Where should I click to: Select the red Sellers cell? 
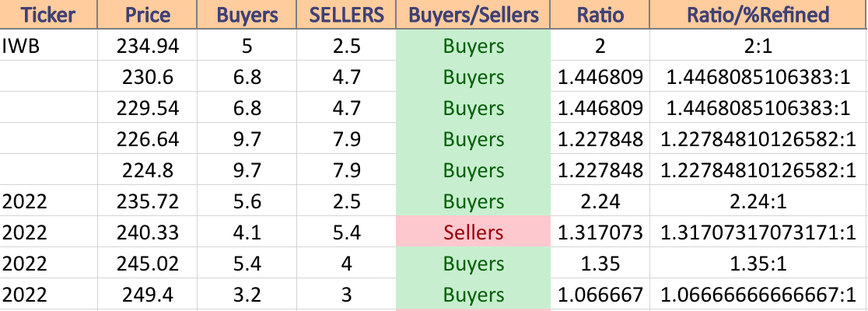coord(474,232)
